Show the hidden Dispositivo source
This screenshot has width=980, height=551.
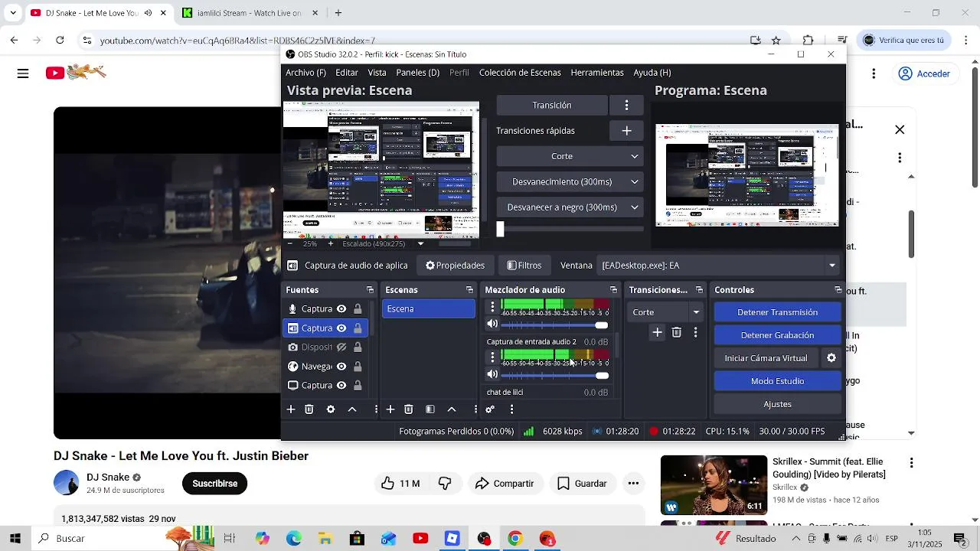point(341,347)
